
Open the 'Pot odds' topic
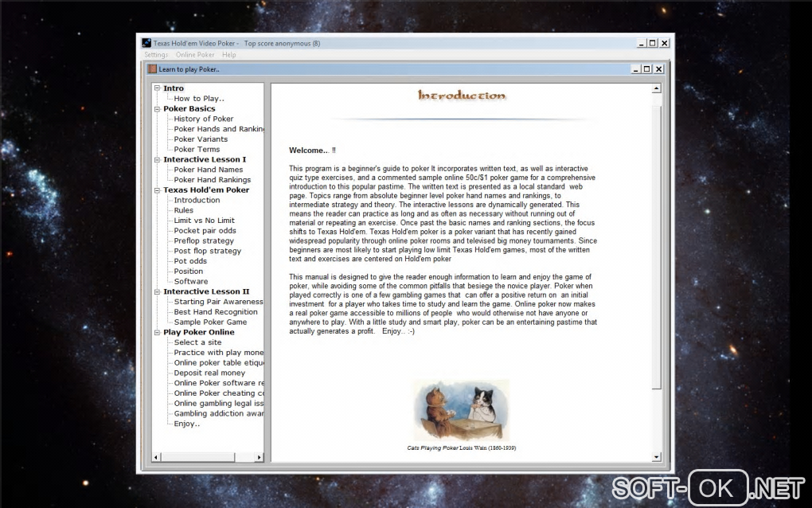pos(190,261)
